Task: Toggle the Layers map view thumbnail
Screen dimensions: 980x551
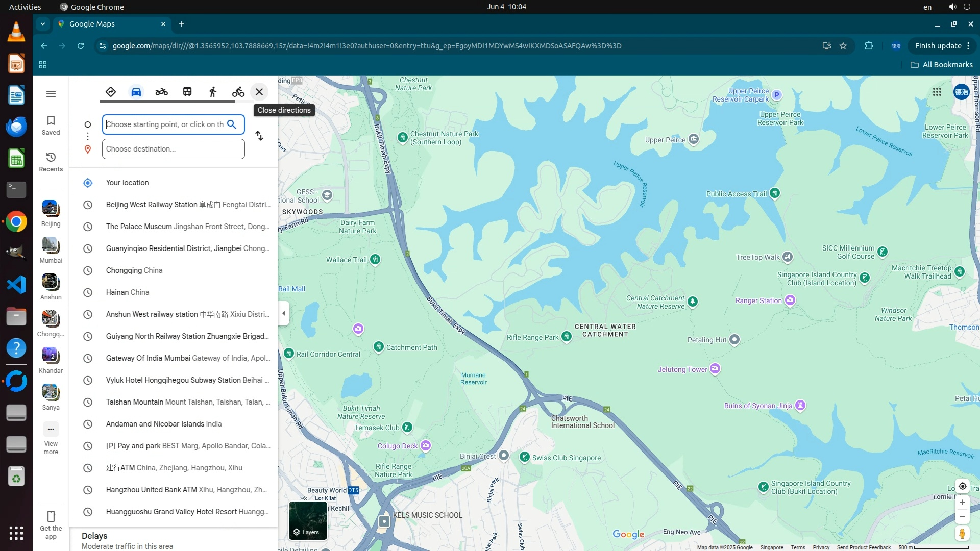Action: (308, 520)
